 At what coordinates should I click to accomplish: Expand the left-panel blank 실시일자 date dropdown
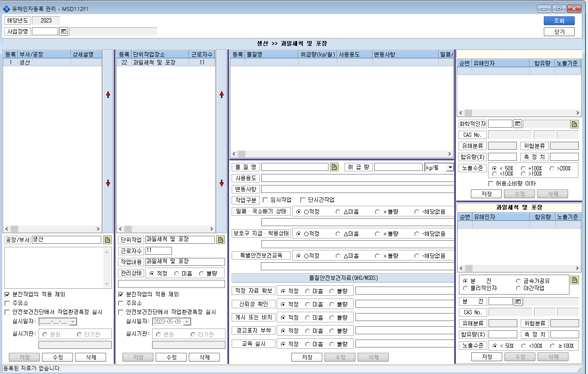pyautogui.click(x=73, y=322)
